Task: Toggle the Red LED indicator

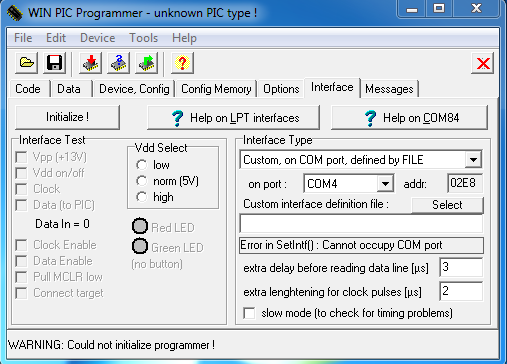Action: coord(140,226)
